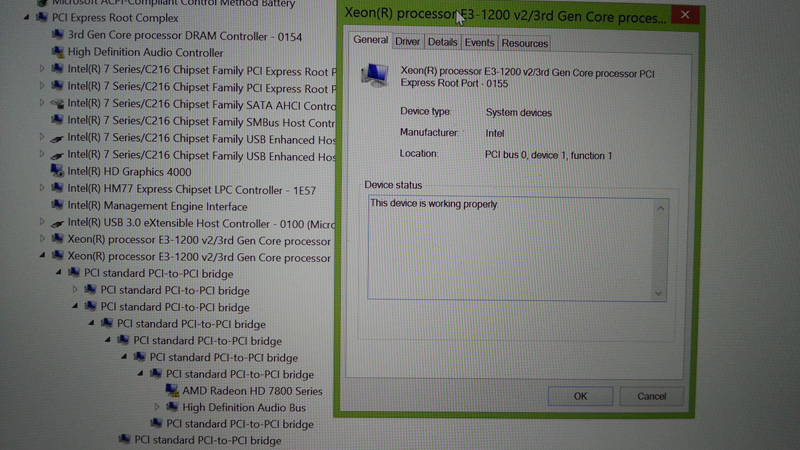
Task: Click the PCI Express Root Complex device icon
Action: [x=41, y=18]
